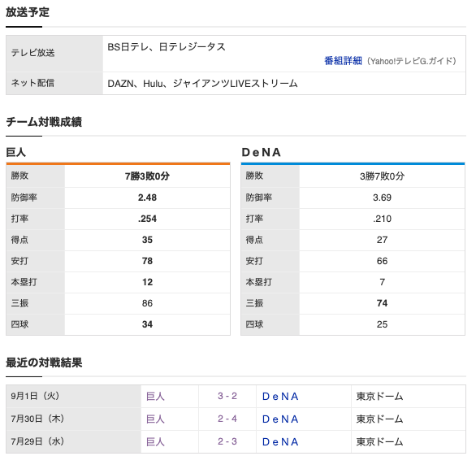This screenshot has height=456, width=476.
Task: Select the 放送予定 section heading
Action: (28, 12)
